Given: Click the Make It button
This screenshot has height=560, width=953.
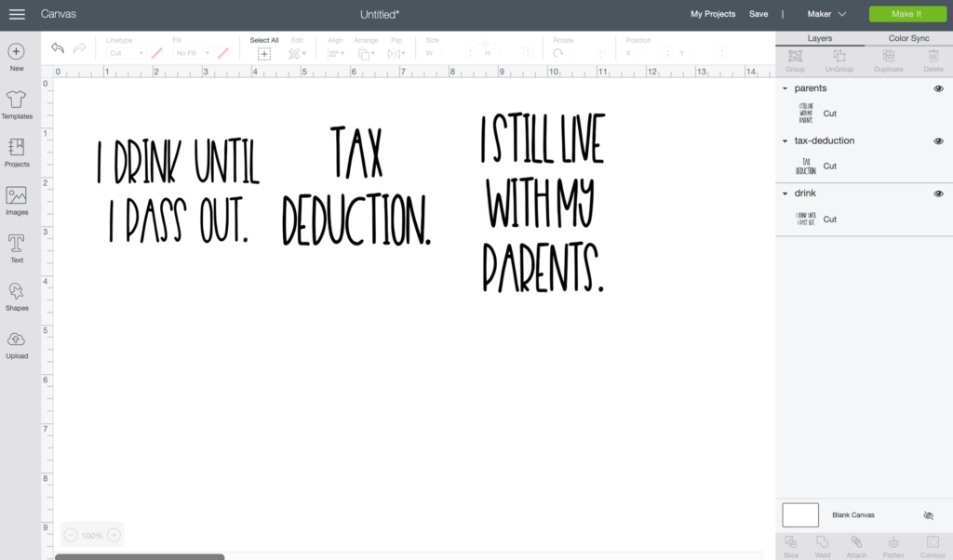Looking at the screenshot, I should point(907,14).
